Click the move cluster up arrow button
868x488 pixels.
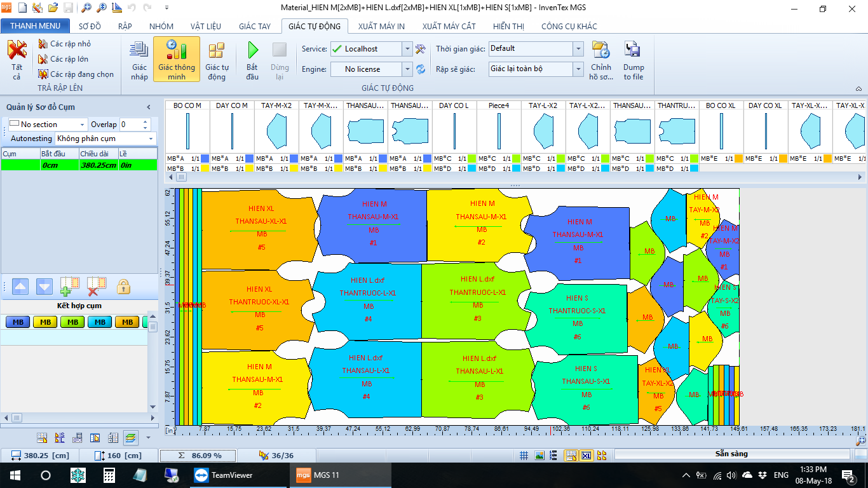20,287
